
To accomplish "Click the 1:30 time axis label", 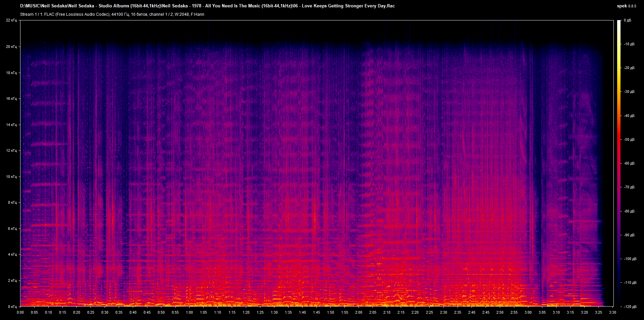I will pyautogui.click(x=274, y=312).
